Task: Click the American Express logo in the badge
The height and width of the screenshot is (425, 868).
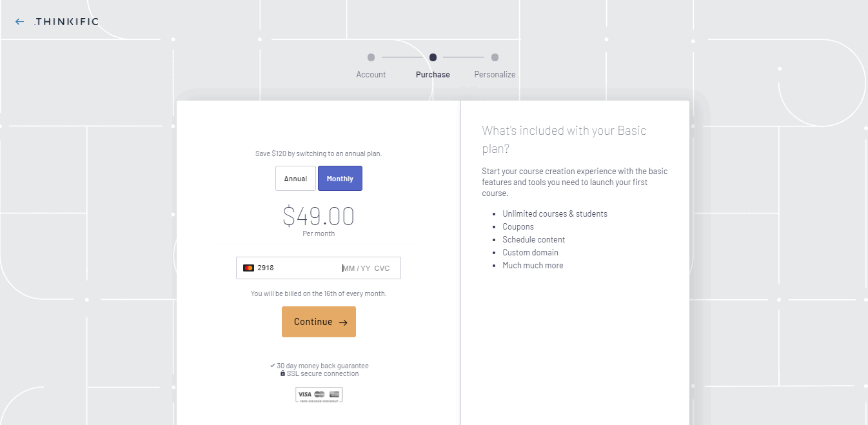Action: (x=334, y=394)
